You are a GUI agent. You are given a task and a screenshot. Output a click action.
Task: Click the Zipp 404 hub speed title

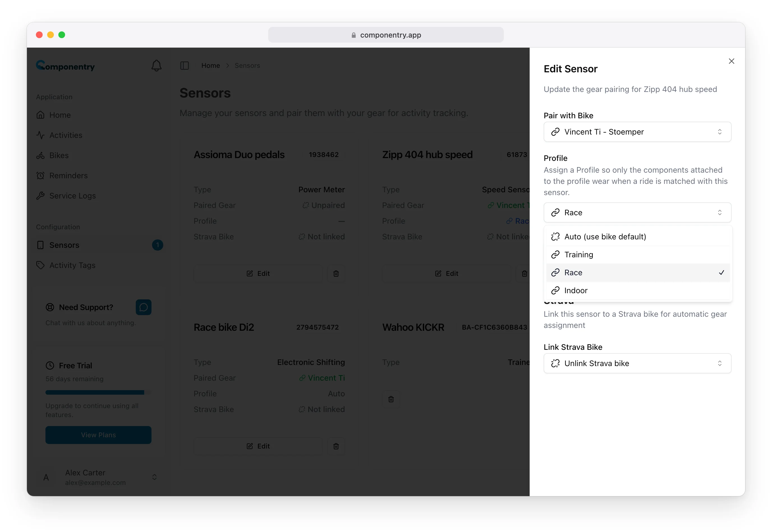427,155
